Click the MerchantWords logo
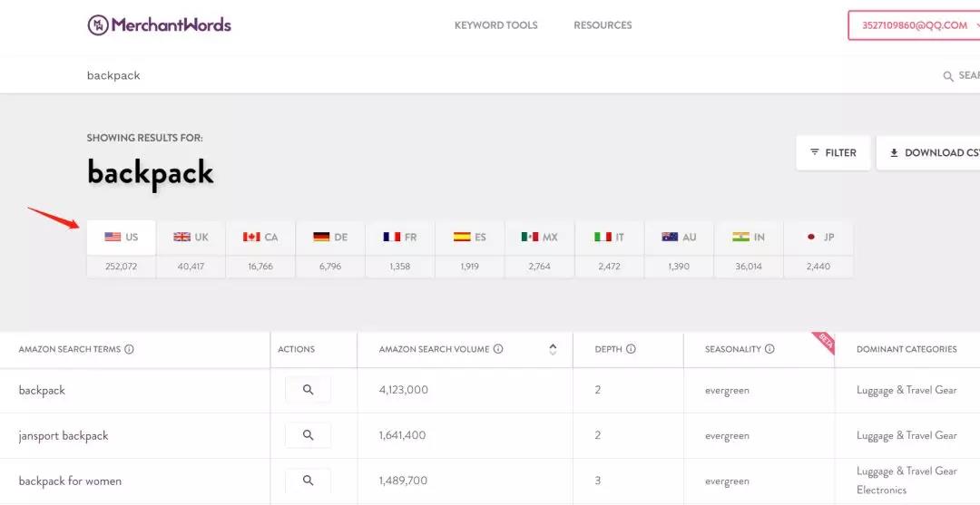This screenshot has height=505, width=980. [x=160, y=25]
